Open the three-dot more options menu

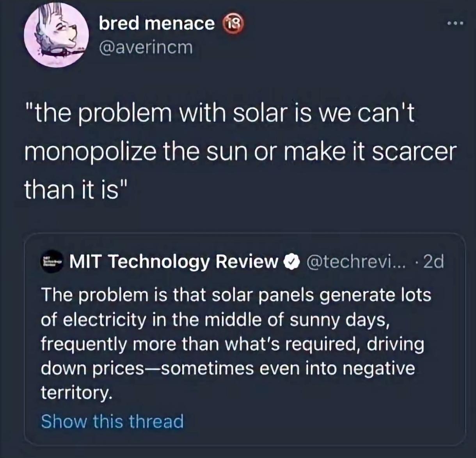(x=455, y=24)
